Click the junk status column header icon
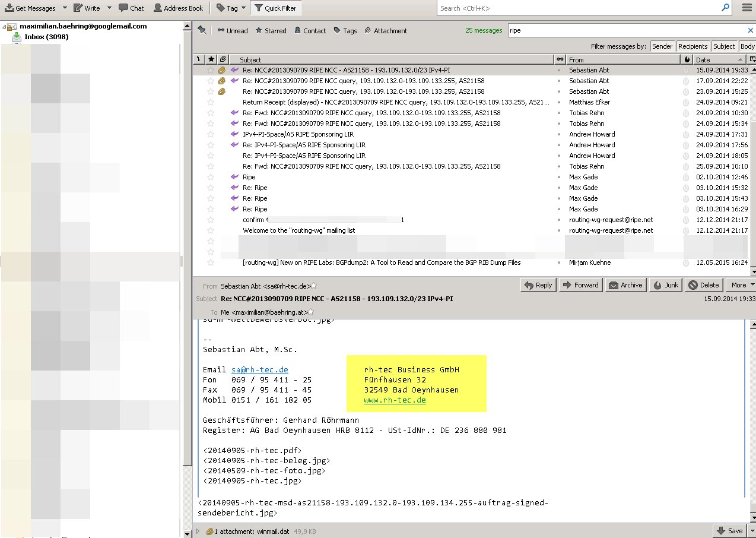Image resolution: width=756 pixels, height=538 pixels. coord(687,59)
